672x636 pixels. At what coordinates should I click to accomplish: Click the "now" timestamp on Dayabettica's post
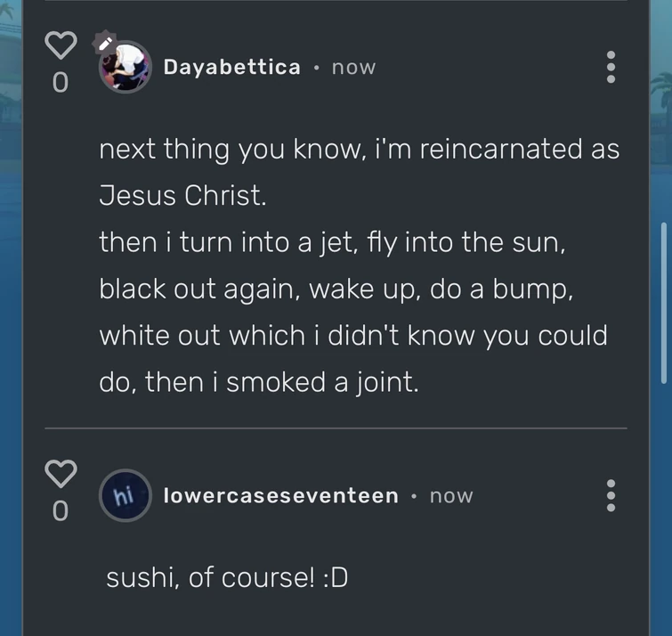click(x=353, y=68)
